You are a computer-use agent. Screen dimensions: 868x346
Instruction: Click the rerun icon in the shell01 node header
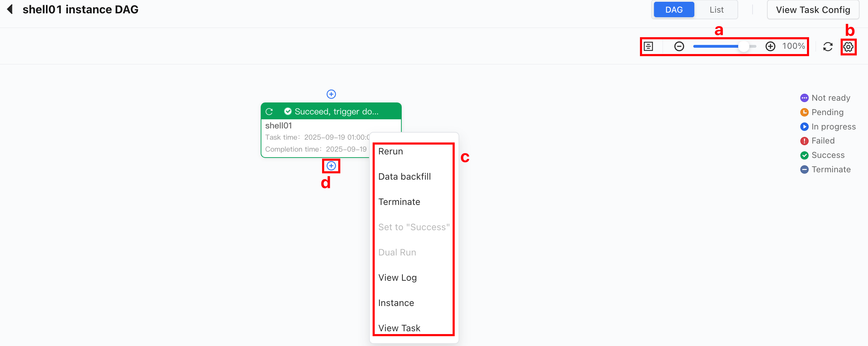pos(269,112)
